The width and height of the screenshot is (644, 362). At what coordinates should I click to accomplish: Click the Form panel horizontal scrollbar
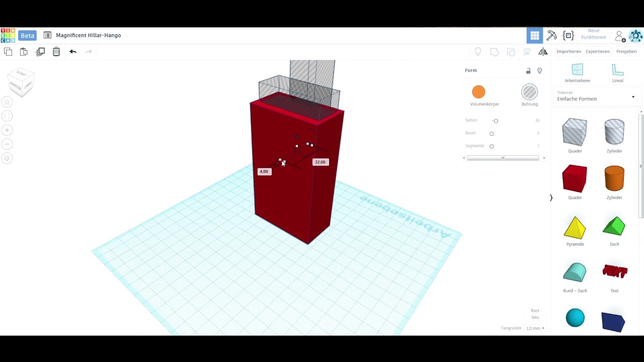click(503, 158)
